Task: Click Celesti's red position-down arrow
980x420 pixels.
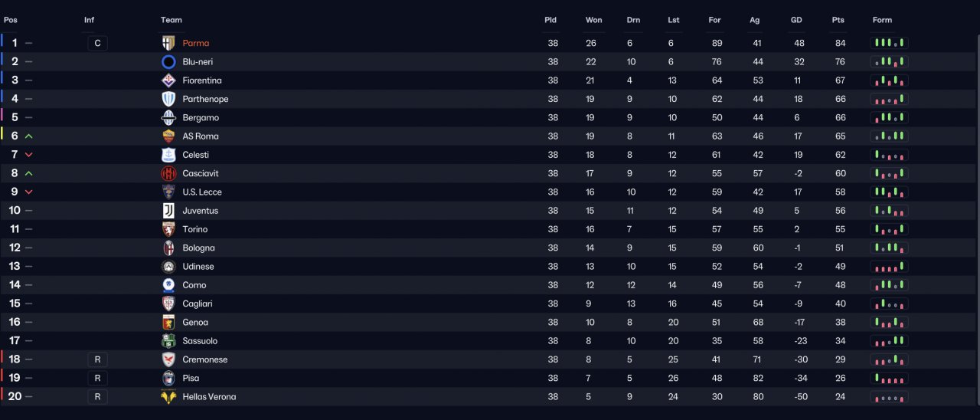Action: 29,155
